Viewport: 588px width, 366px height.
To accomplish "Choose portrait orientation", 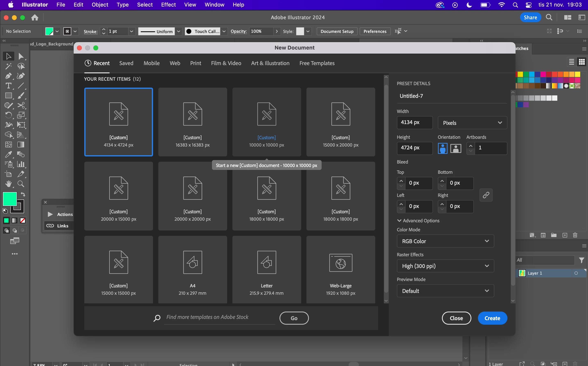I will click(442, 148).
